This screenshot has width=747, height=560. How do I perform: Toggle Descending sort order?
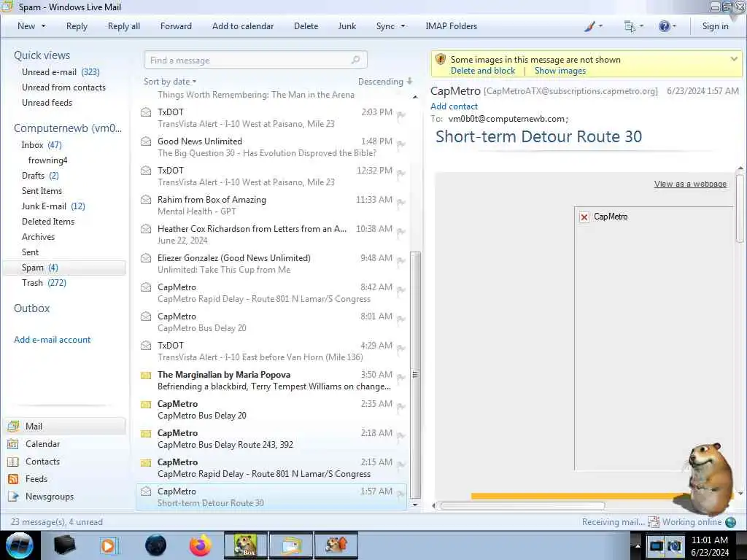tap(385, 82)
